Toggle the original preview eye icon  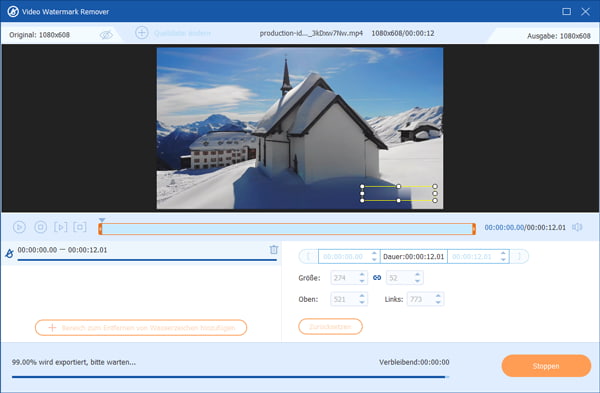[x=106, y=35]
